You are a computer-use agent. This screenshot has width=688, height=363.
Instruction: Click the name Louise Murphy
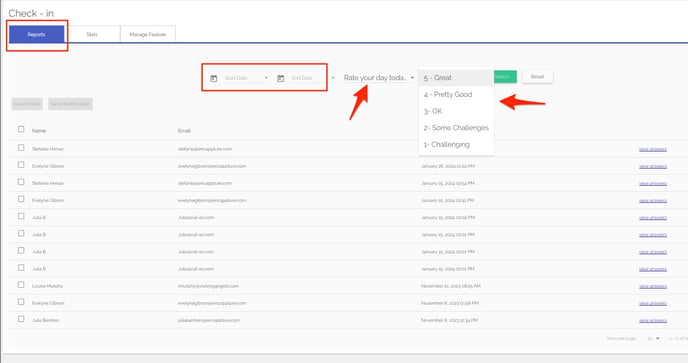pos(47,286)
